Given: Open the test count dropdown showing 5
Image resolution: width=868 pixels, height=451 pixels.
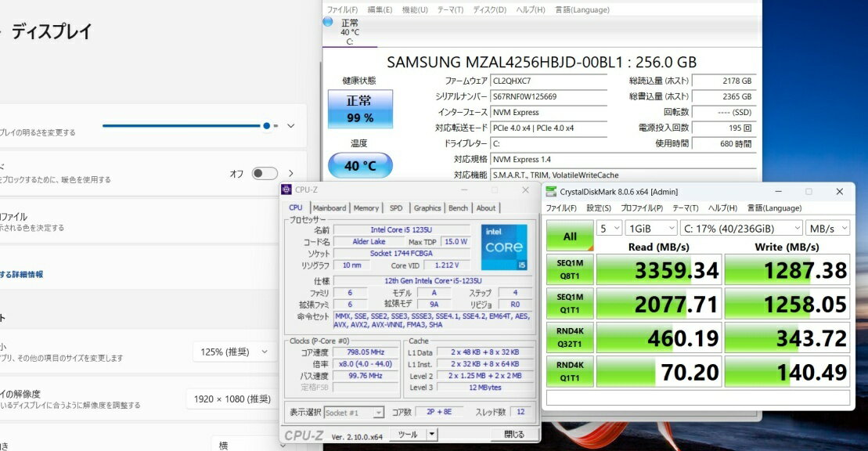Looking at the screenshot, I should [x=608, y=228].
